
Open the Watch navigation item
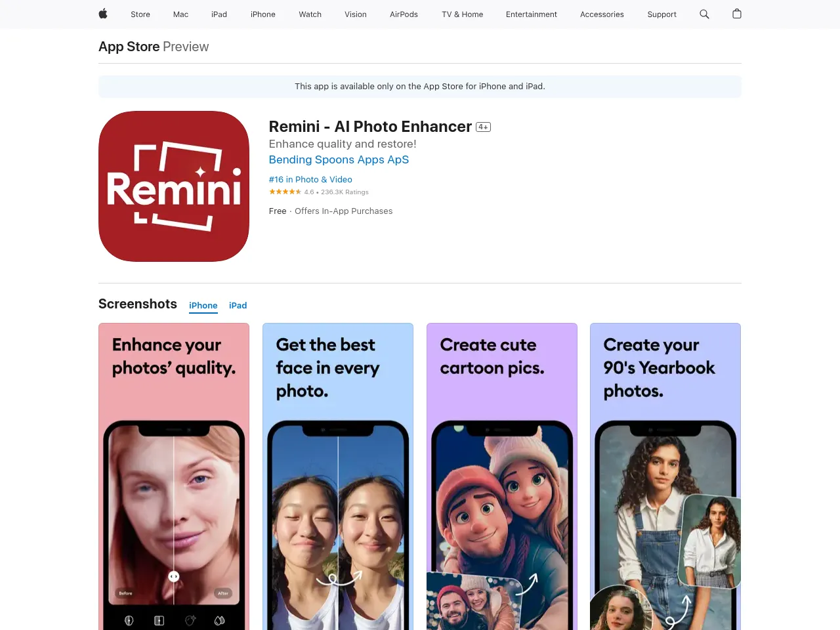(310, 14)
